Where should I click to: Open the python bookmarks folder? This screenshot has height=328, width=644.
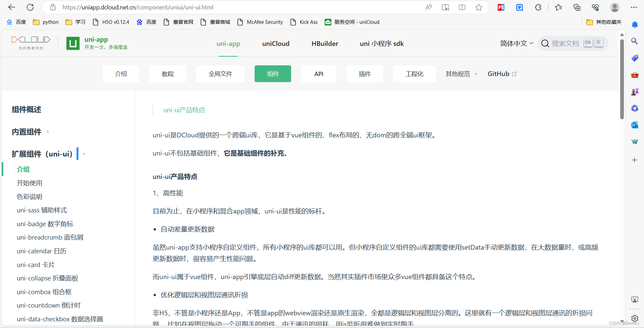[x=46, y=22]
